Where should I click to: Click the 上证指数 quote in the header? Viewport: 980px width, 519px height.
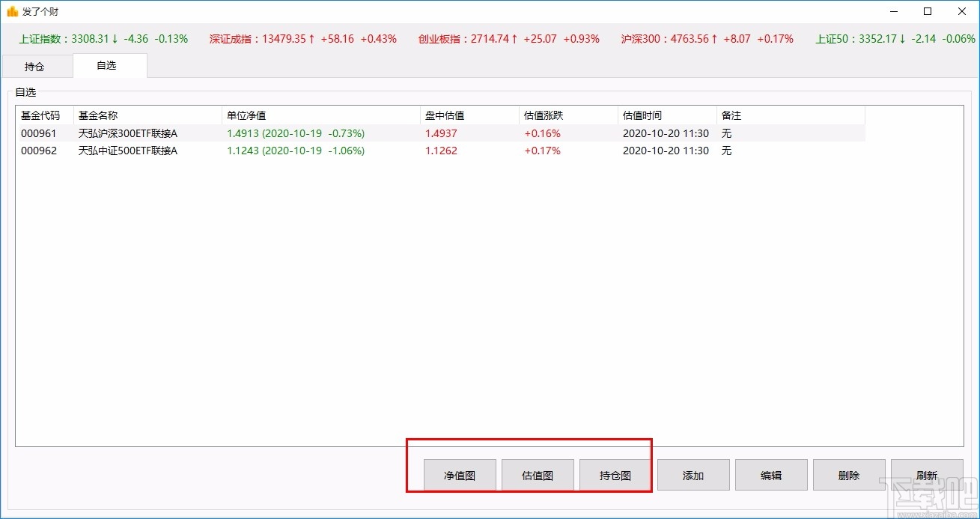[99, 38]
